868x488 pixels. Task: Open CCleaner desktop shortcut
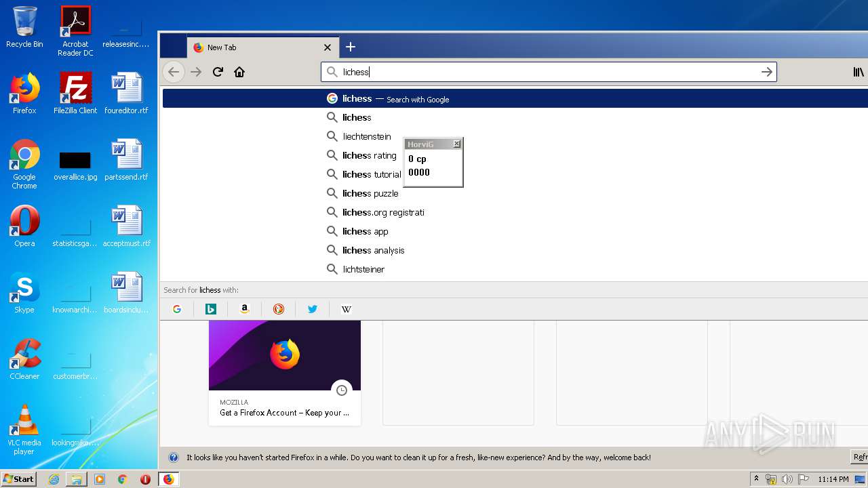[x=24, y=359]
